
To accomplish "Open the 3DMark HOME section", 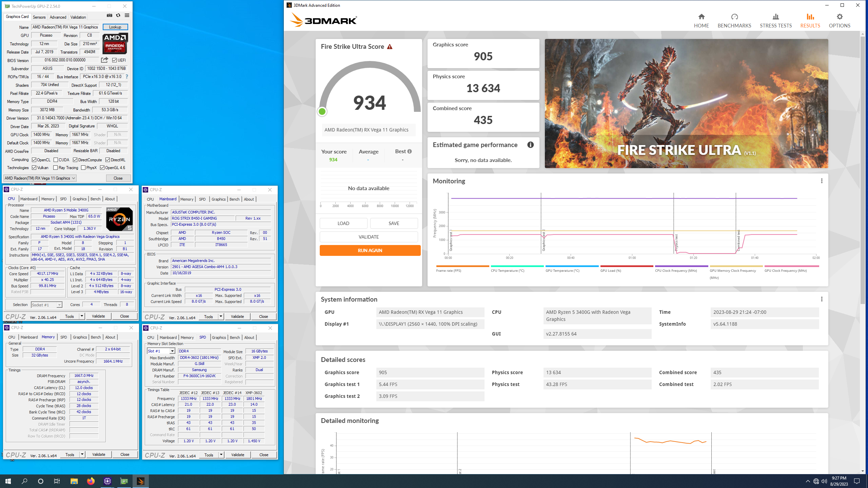I will tap(701, 21).
